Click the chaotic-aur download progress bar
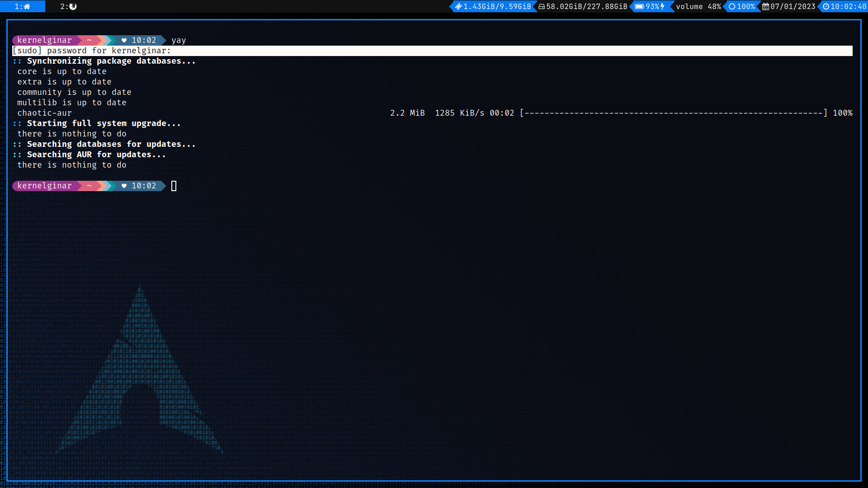This screenshot has width=868, height=488. [x=673, y=113]
